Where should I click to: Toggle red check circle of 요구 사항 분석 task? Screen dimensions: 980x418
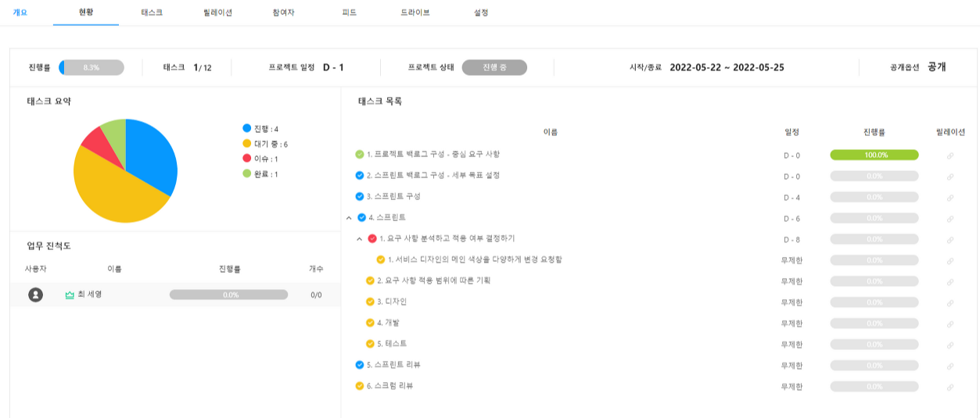tap(372, 238)
